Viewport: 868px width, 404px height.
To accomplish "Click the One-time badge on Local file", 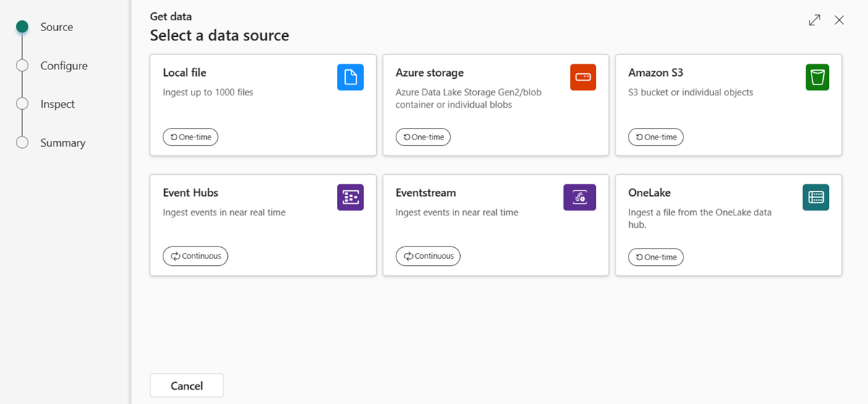I will tap(190, 137).
